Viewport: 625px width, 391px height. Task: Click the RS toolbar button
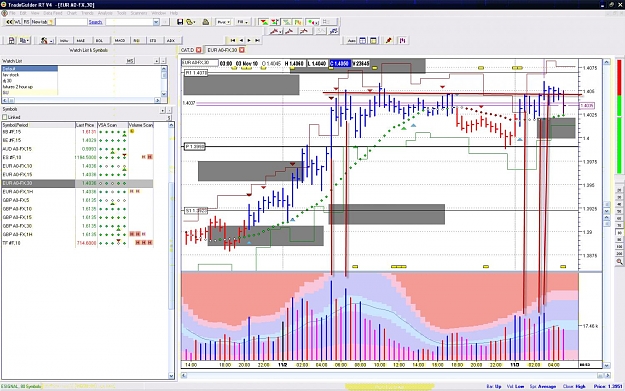coord(26,22)
